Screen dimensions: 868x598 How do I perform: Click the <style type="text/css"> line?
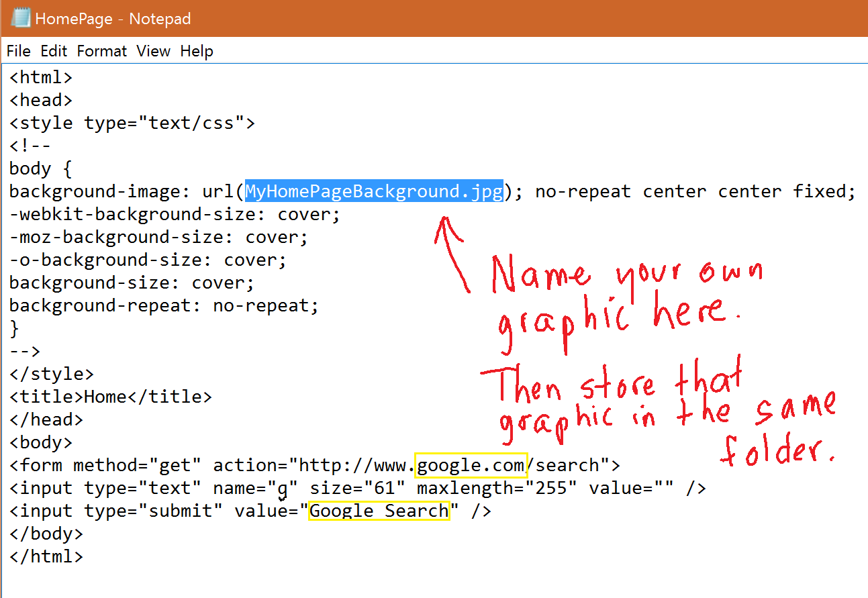[x=132, y=123]
